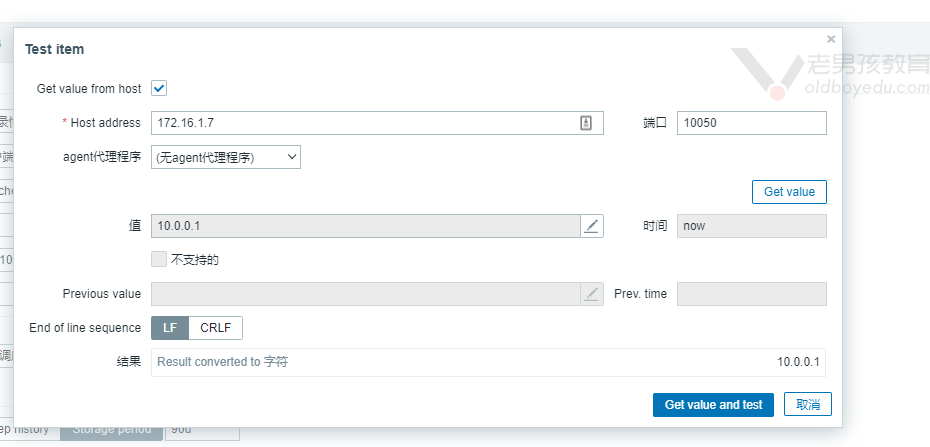Open the agent代理程序 dropdown
The height and width of the screenshot is (447, 930).
[x=226, y=157]
